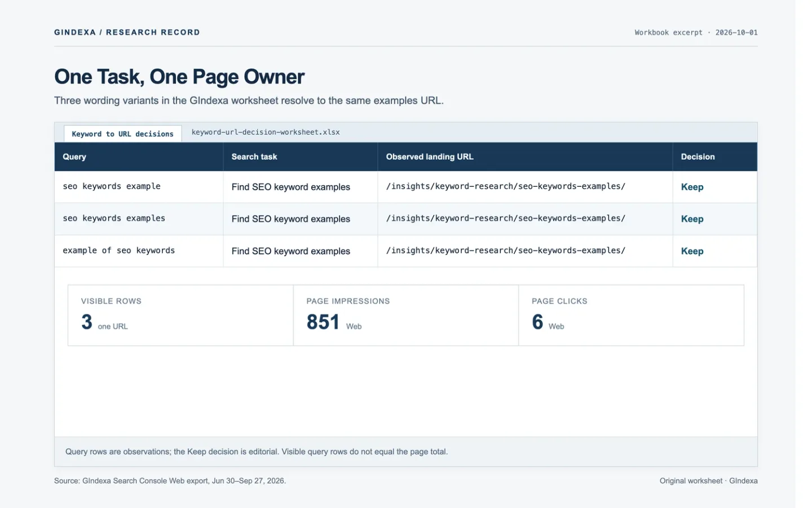This screenshot has height=508, width=812.
Task: Click the Query column header
Action: [139, 157]
